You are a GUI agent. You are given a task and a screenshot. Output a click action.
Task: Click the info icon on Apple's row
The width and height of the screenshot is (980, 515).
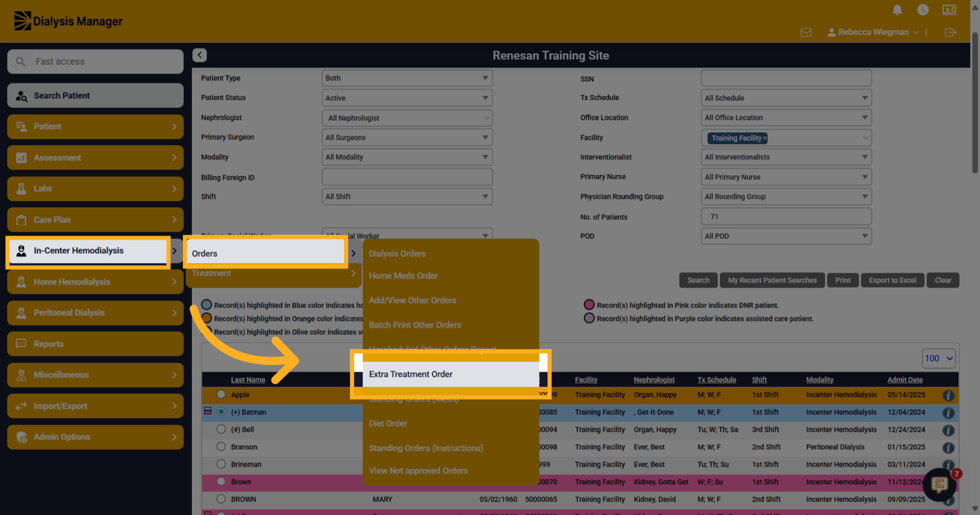[x=948, y=395]
